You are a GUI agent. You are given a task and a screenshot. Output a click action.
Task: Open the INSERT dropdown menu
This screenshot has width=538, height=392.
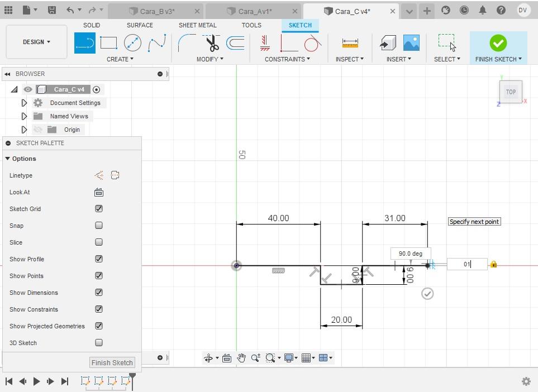click(x=399, y=59)
